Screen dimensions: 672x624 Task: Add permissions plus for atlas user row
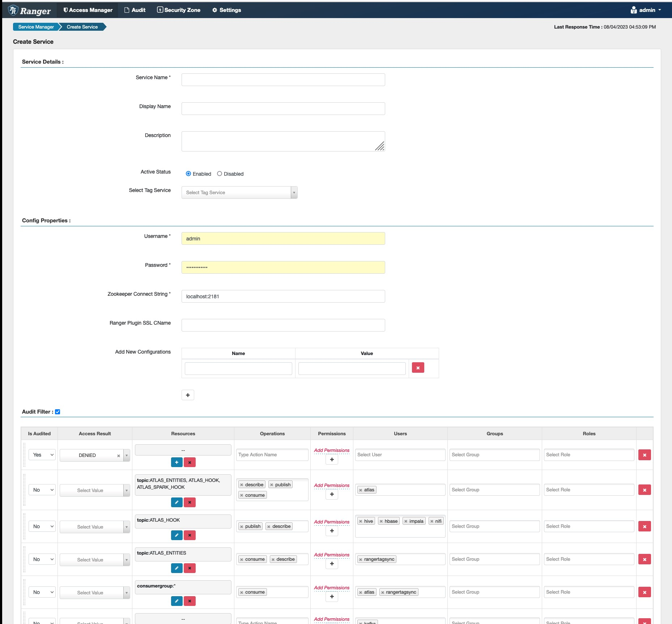pos(332,494)
